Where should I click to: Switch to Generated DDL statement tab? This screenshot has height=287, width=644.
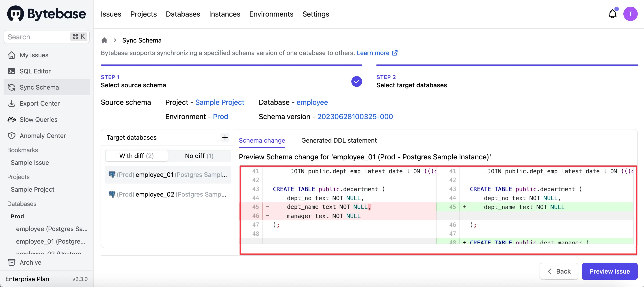click(339, 140)
